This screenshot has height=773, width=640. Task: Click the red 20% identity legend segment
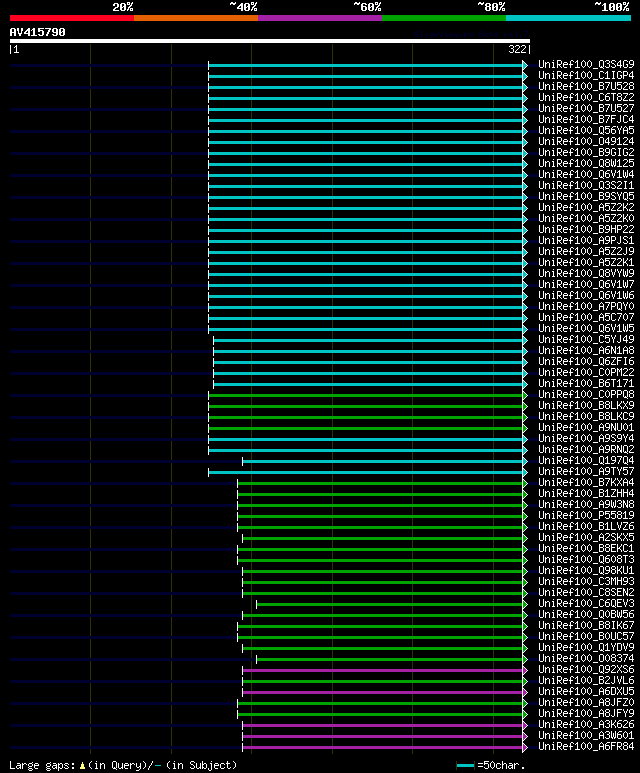pos(72,18)
